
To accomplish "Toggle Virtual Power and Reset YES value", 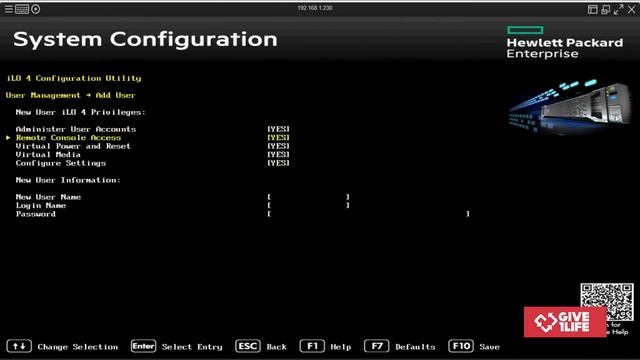I will (x=278, y=146).
